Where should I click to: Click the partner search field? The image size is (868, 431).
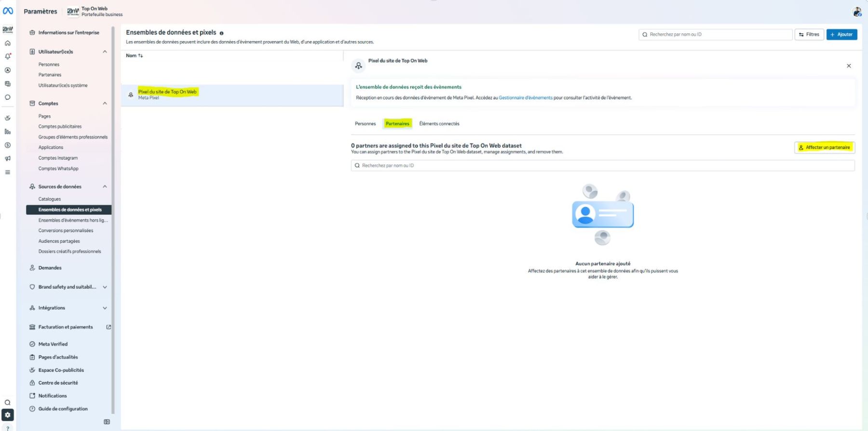click(603, 166)
